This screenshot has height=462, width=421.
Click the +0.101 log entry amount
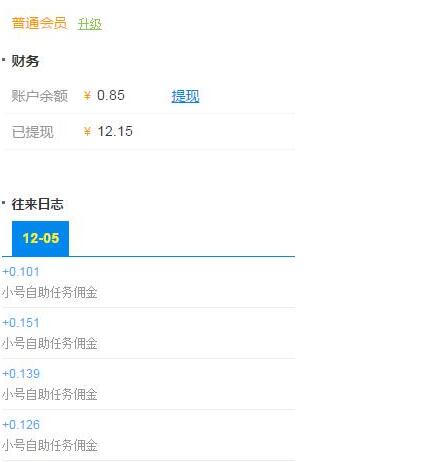pyautogui.click(x=21, y=272)
